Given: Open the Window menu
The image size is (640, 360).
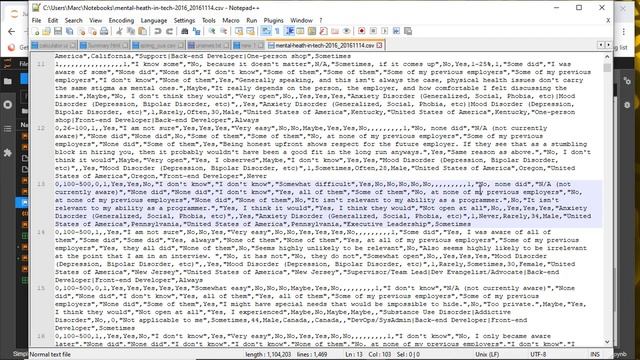Looking at the screenshot, I should [x=301, y=20].
